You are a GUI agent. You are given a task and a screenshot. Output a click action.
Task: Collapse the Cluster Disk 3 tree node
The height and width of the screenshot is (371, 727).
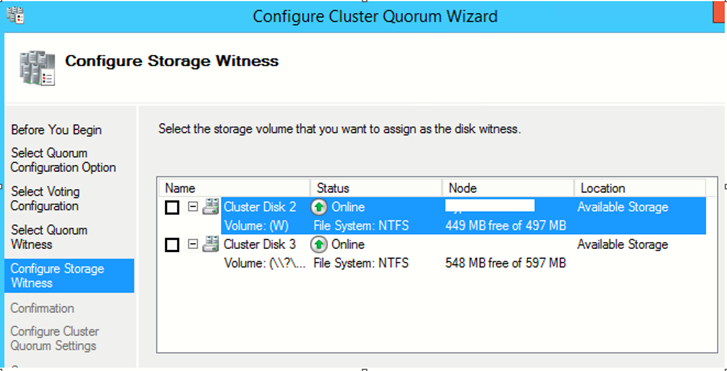(193, 244)
